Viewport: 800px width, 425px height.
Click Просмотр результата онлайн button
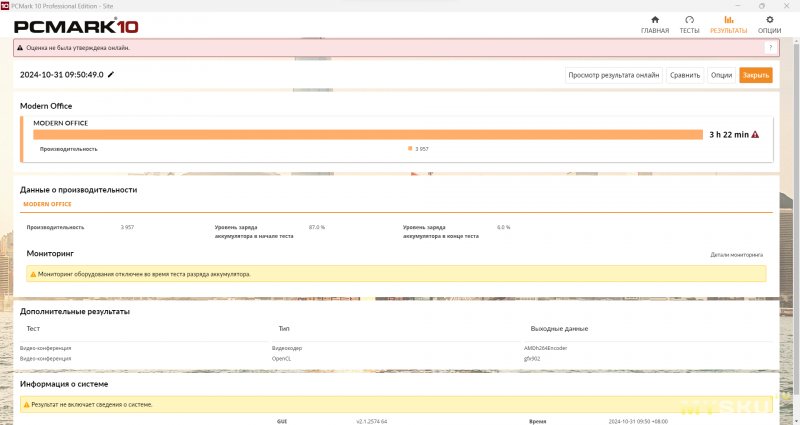614,75
